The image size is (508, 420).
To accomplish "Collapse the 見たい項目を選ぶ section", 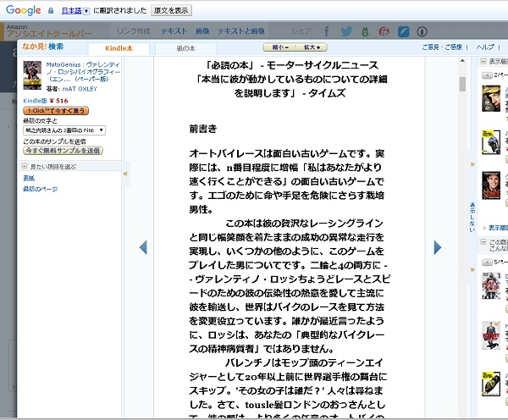I will 24,167.
